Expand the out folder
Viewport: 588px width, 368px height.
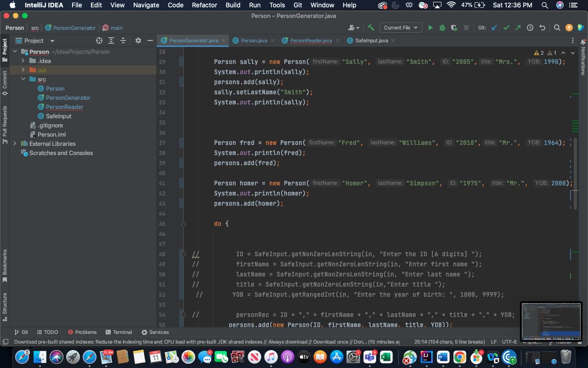[23, 70]
